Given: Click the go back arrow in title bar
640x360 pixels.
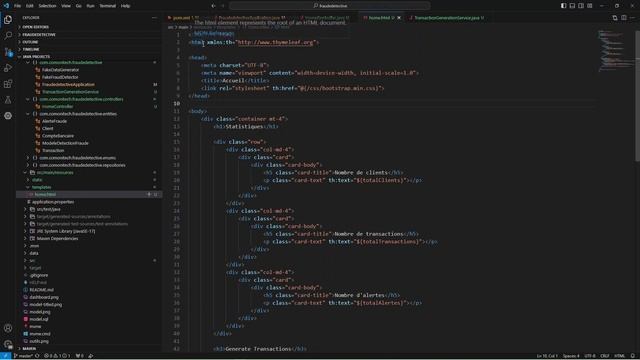Looking at the screenshot, I should click(213, 6).
